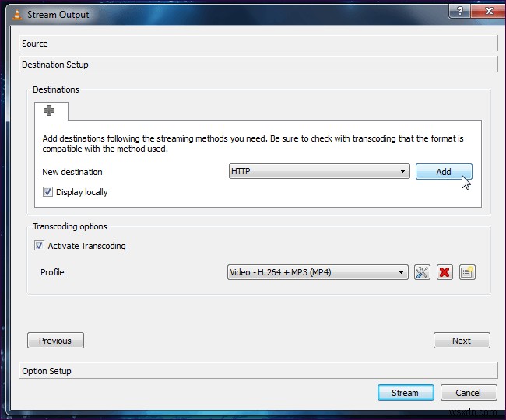
Task: Collapse the Destination Setup section header
Action: pos(258,65)
